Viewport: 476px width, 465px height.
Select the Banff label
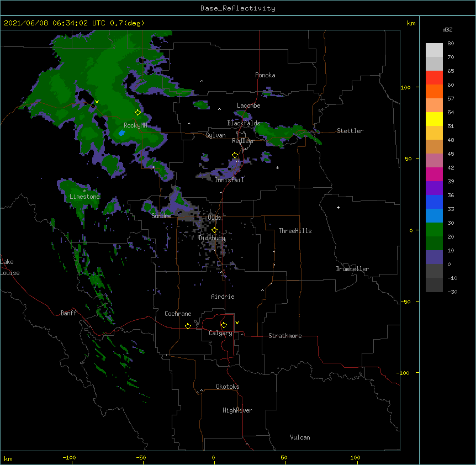coord(68,313)
